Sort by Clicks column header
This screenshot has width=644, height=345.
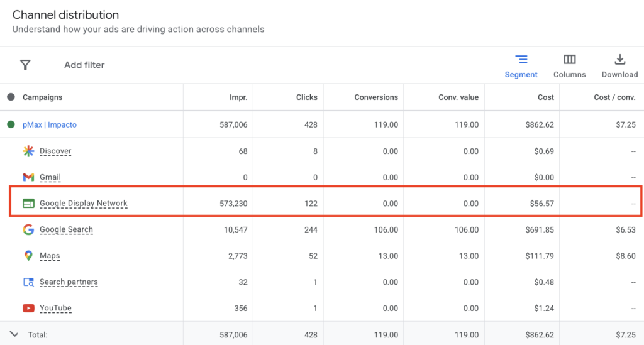pyautogui.click(x=307, y=97)
